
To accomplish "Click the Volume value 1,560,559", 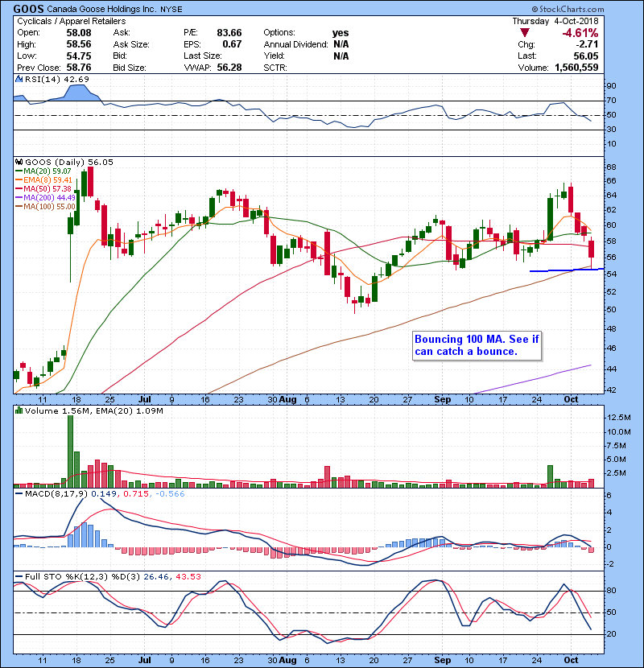I will coord(576,68).
